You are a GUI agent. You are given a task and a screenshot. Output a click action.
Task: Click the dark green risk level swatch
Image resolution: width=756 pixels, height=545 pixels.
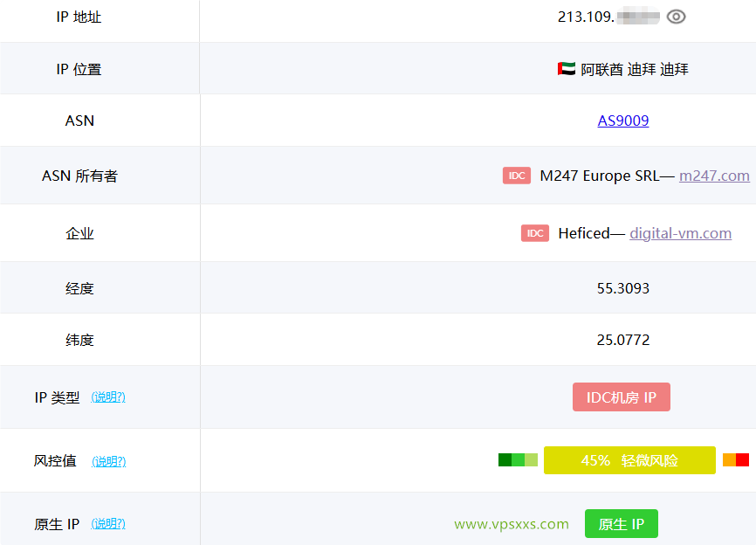click(x=505, y=460)
